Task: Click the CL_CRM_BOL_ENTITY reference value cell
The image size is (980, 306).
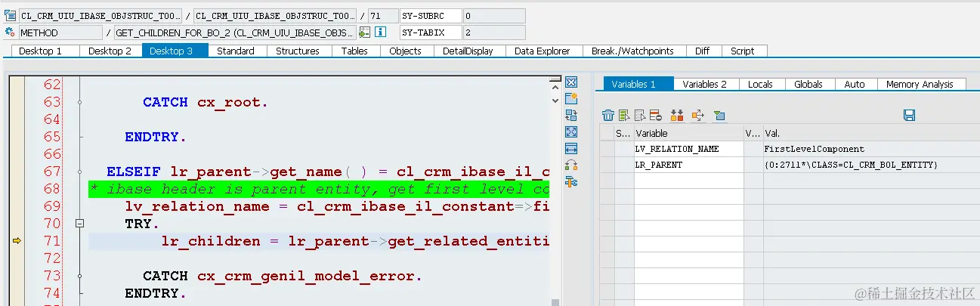Action: click(871, 164)
